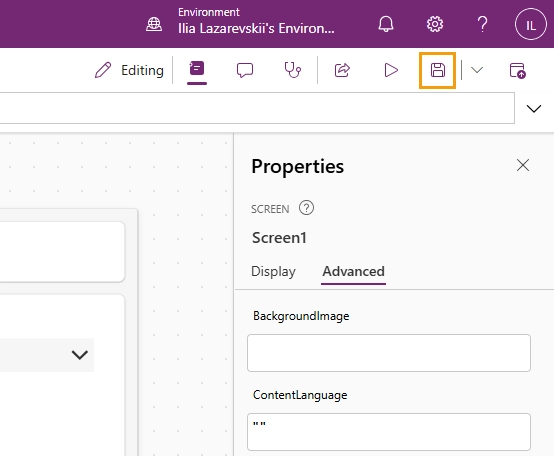Select the Advanced tab
The image size is (554, 456).
click(353, 271)
